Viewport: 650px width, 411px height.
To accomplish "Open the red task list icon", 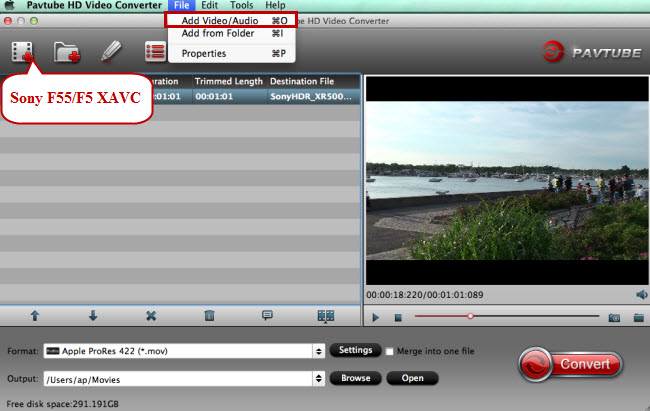I will coord(155,52).
